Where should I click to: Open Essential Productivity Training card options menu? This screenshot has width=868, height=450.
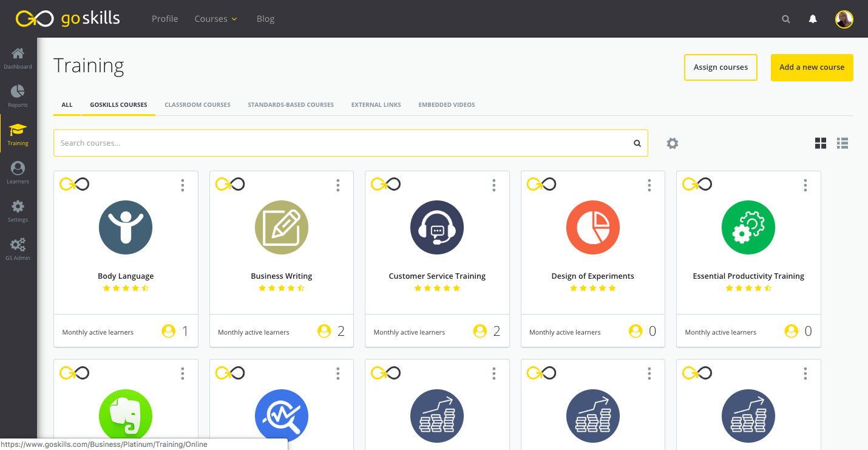[805, 185]
